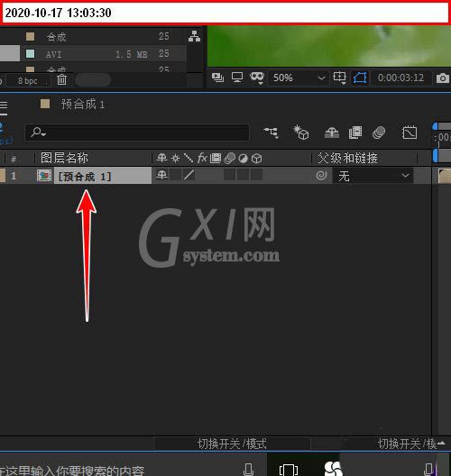Image resolution: width=451 pixels, height=476 pixels.
Task: Toggle hide shy layers in timeline toolbar
Action: 332,133
